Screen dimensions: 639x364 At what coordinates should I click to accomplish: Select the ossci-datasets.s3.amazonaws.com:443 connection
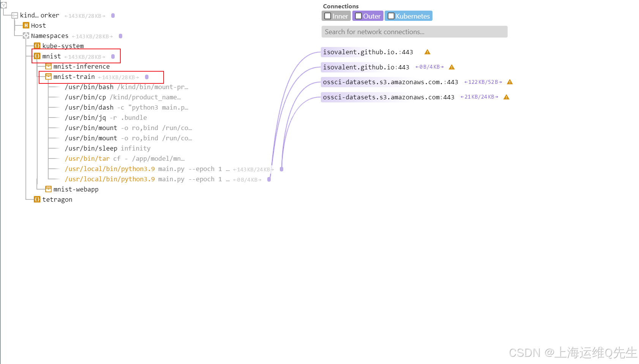[x=388, y=97]
